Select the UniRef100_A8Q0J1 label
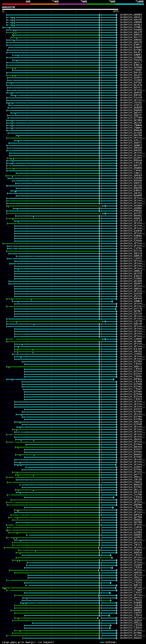 click(131, 366)
